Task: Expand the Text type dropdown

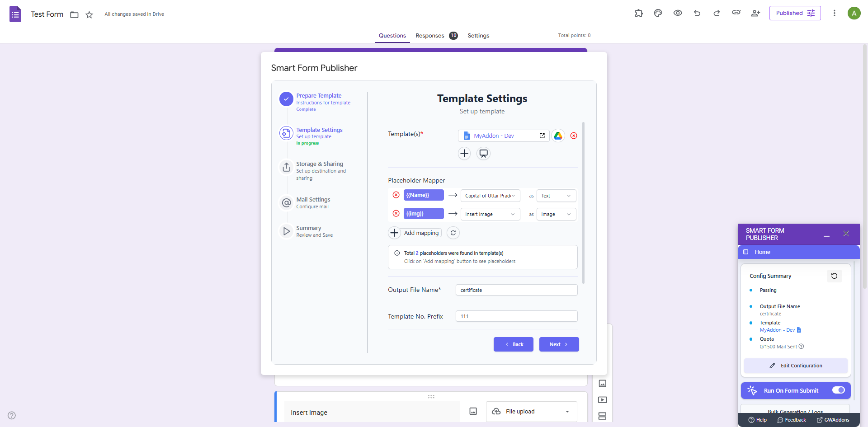Action: point(556,196)
